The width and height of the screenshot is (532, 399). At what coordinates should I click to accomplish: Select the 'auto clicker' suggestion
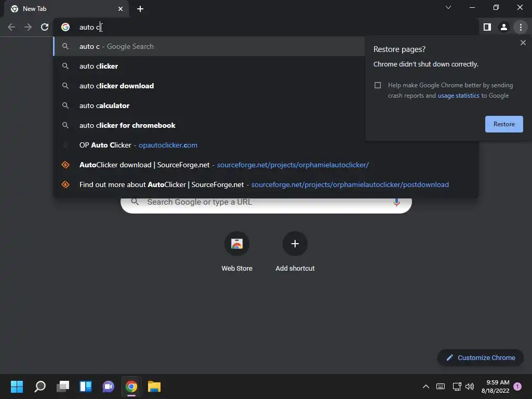209,66
